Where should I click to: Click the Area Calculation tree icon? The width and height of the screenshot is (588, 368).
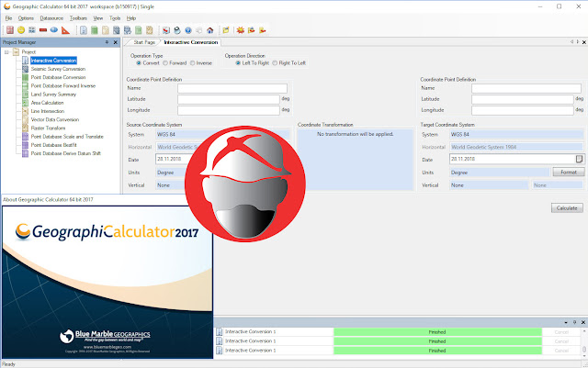click(x=25, y=103)
